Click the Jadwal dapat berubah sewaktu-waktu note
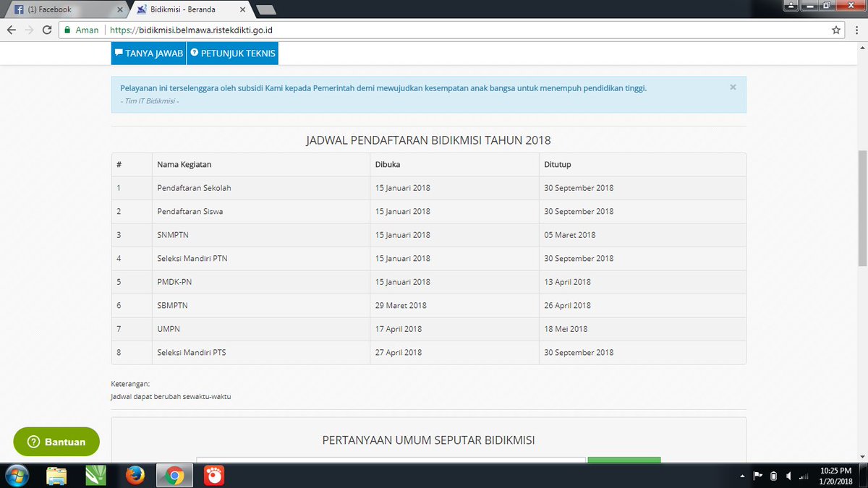 (x=171, y=396)
